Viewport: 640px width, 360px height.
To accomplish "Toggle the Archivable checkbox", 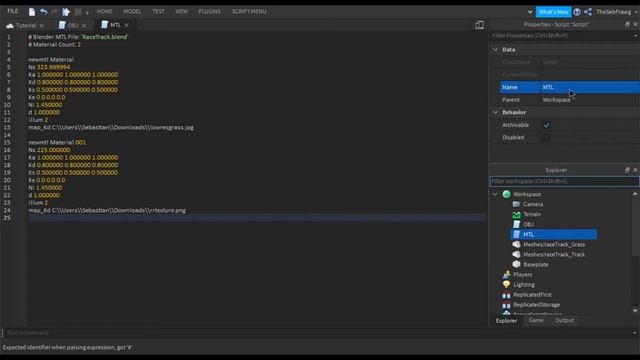I will pos(547,125).
